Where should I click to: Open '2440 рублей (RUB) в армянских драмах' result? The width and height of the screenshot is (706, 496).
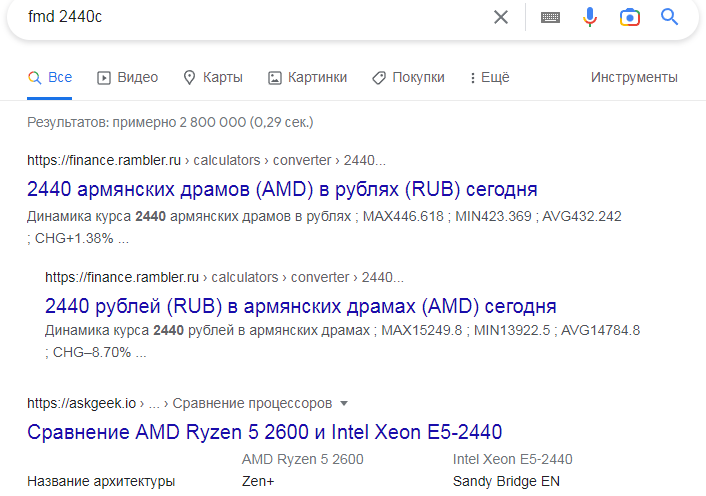point(301,305)
